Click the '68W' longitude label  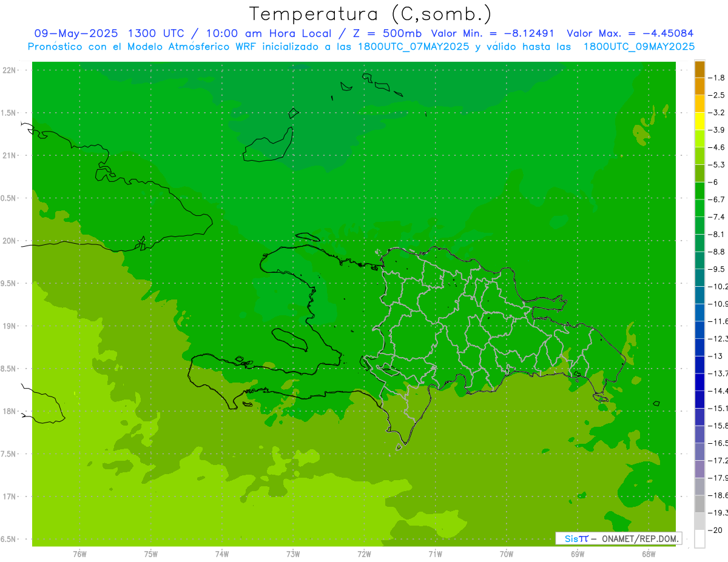point(649,554)
